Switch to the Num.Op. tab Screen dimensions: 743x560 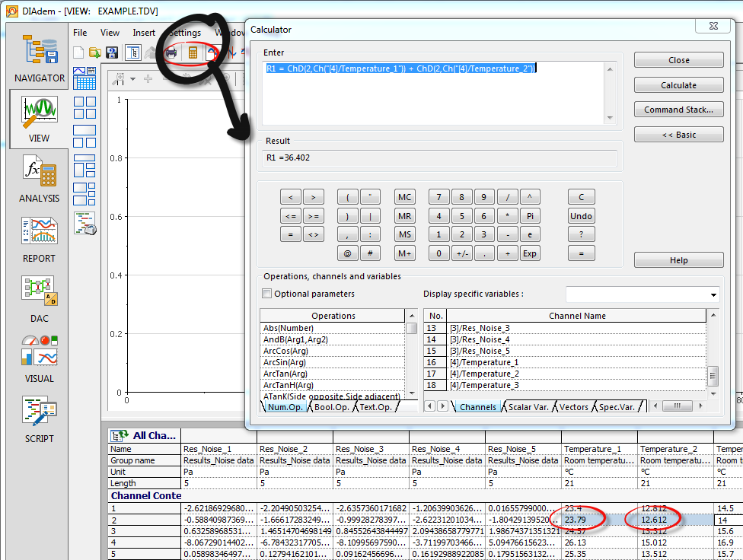285,407
